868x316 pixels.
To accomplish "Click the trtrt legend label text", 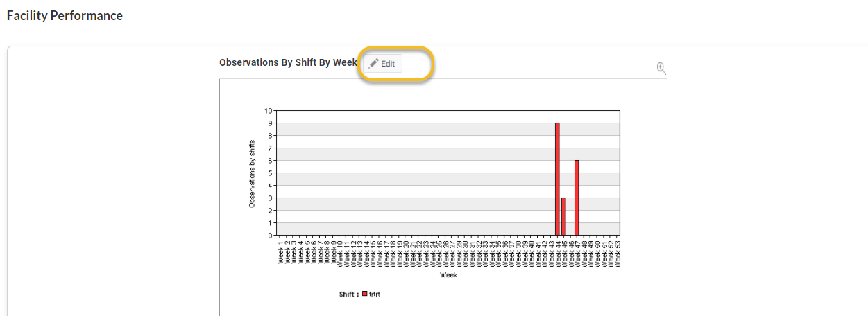I will point(375,294).
